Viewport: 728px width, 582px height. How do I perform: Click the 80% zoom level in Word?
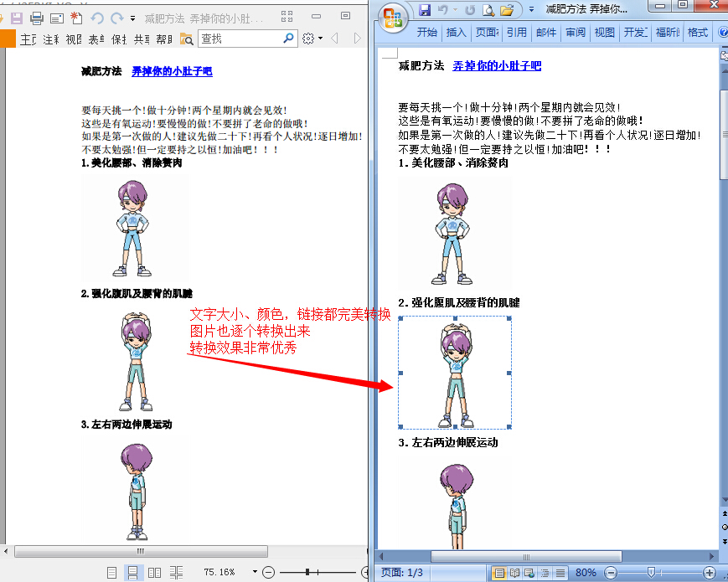pos(586,572)
